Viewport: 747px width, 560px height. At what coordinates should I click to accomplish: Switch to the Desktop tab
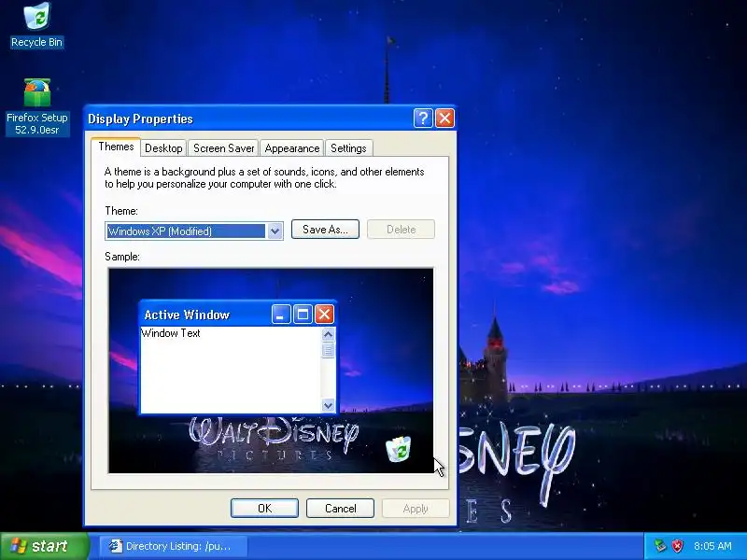click(163, 148)
